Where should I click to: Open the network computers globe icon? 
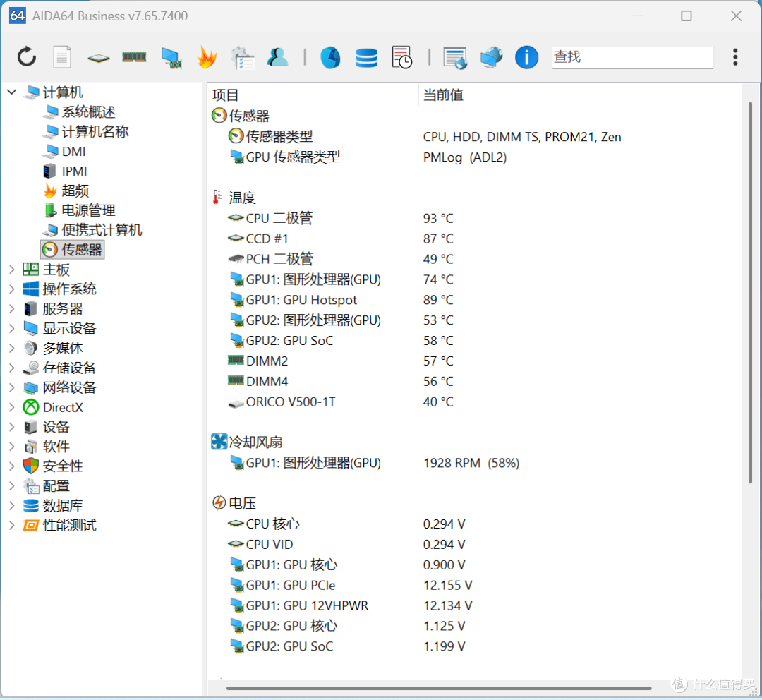(491, 57)
